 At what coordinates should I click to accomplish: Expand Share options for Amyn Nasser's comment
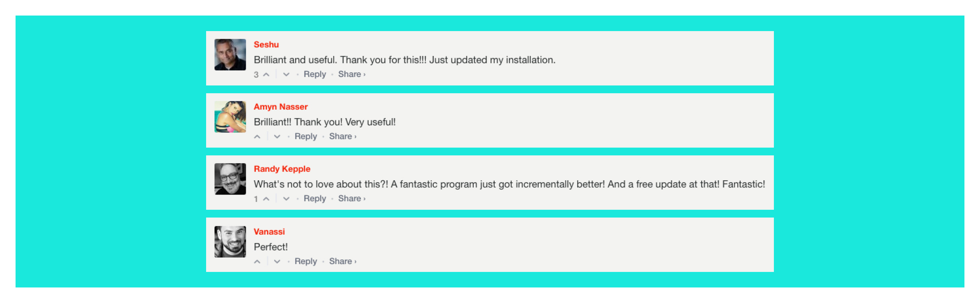tap(342, 136)
